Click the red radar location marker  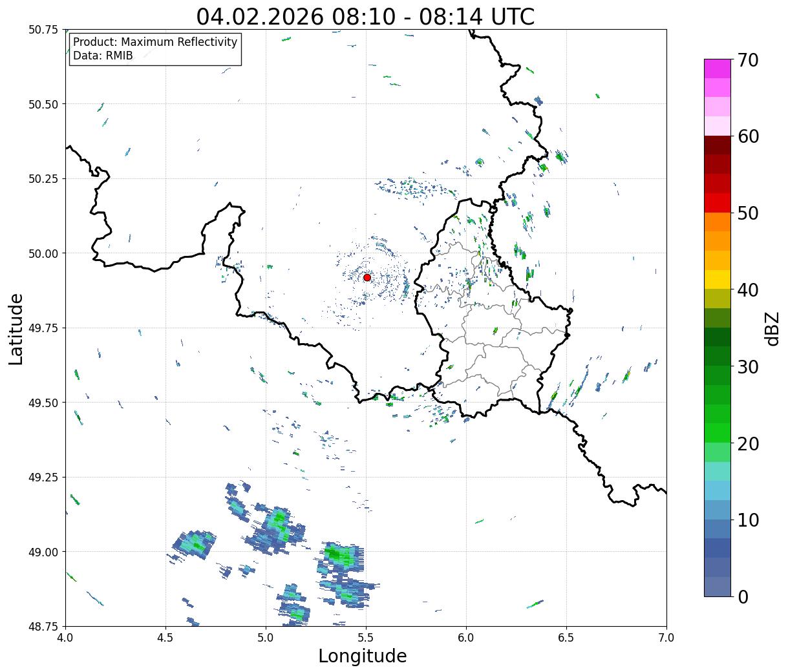click(367, 277)
